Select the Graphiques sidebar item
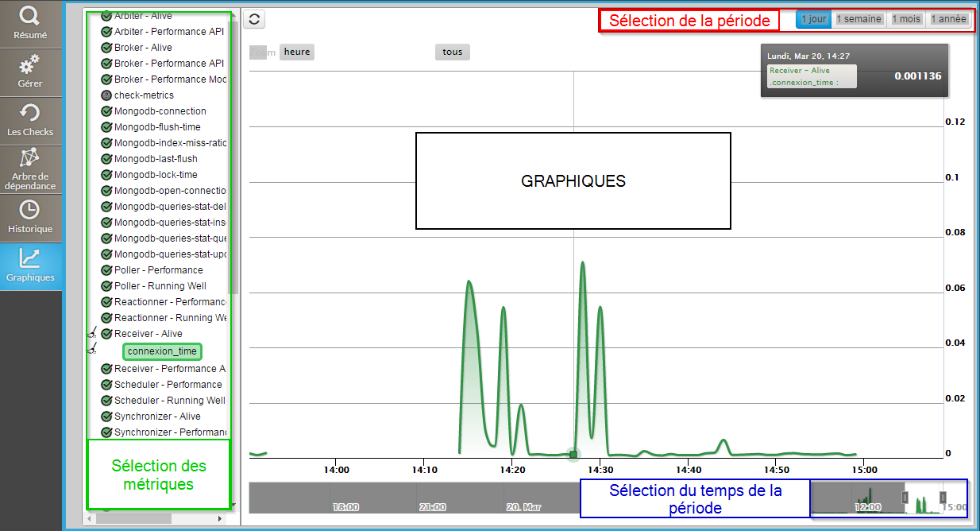This screenshot has width=980, height=531. [x=30, y=267]
